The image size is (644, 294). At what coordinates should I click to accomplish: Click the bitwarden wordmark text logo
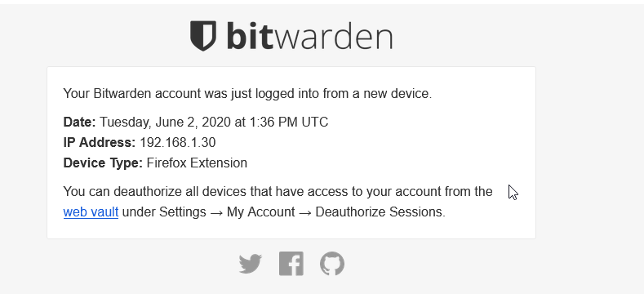pos(309,36)
